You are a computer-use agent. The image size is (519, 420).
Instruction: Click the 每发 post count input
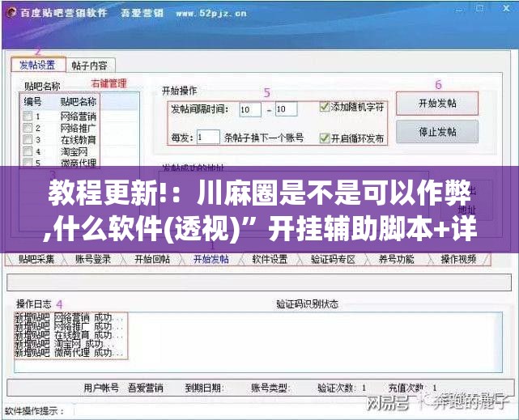(208, 137)
